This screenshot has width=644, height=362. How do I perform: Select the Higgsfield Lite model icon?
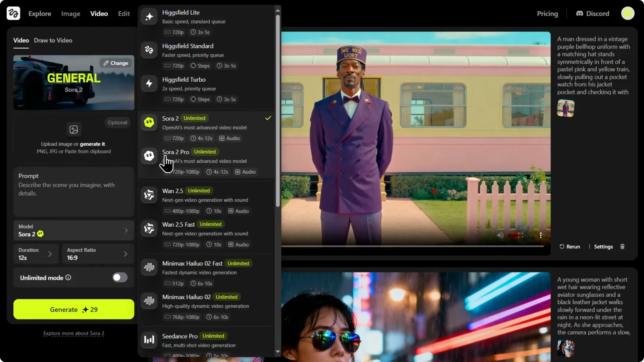[x=149, y=17]
